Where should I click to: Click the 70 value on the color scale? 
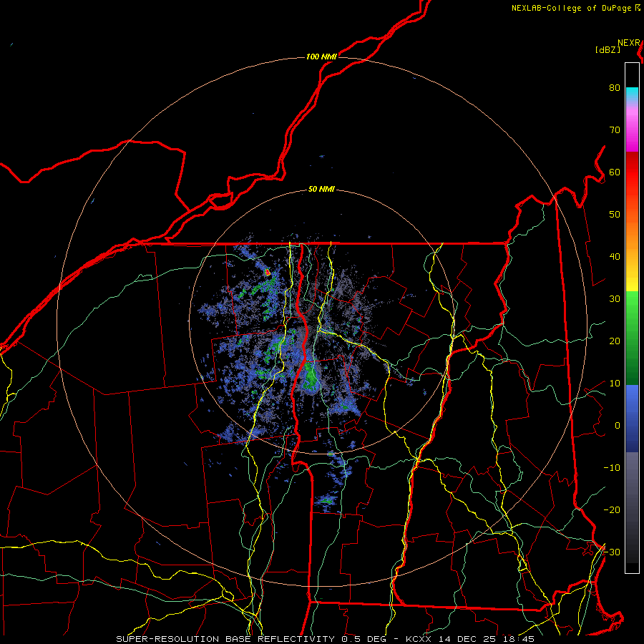(x=615, y=130)
